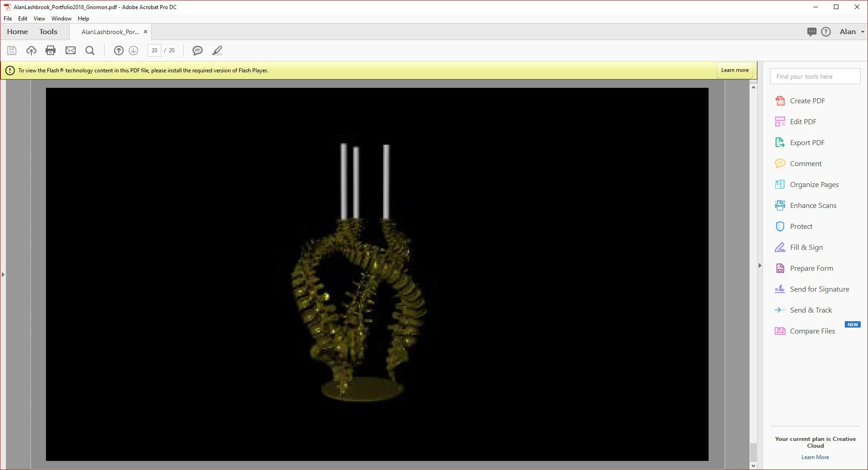Image resolution: width=868 pixels, height=470 pixels.
Task: Click the Flash animation content on page
Action: click(377, 274)
